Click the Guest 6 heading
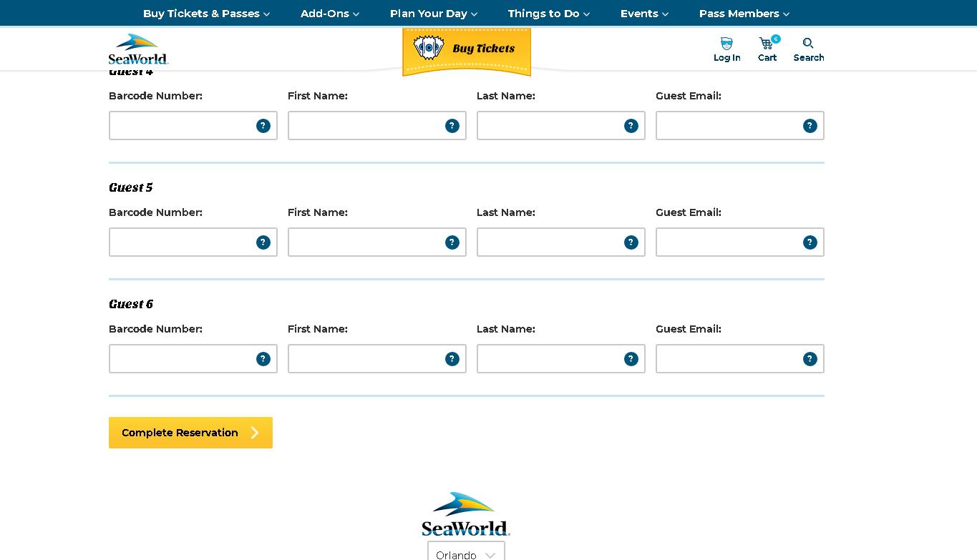This screenshot has width=977, height=560. (x=131, y=304)
